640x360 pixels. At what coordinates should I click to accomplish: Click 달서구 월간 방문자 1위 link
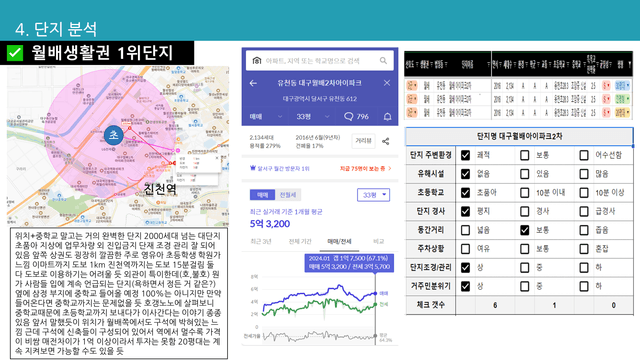point(283,168)
